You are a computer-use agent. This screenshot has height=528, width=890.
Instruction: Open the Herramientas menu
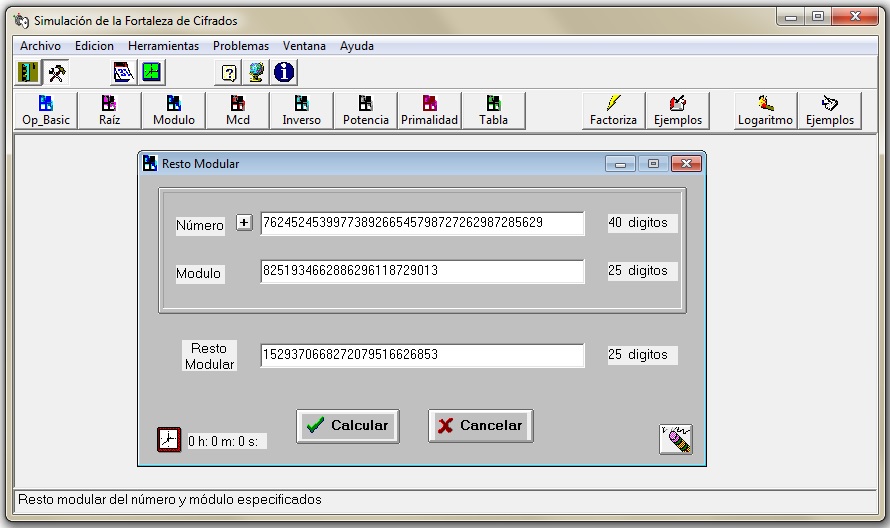163,46
